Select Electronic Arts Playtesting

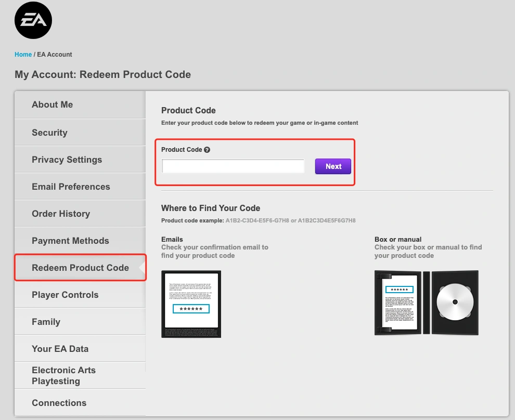(63, 375)
